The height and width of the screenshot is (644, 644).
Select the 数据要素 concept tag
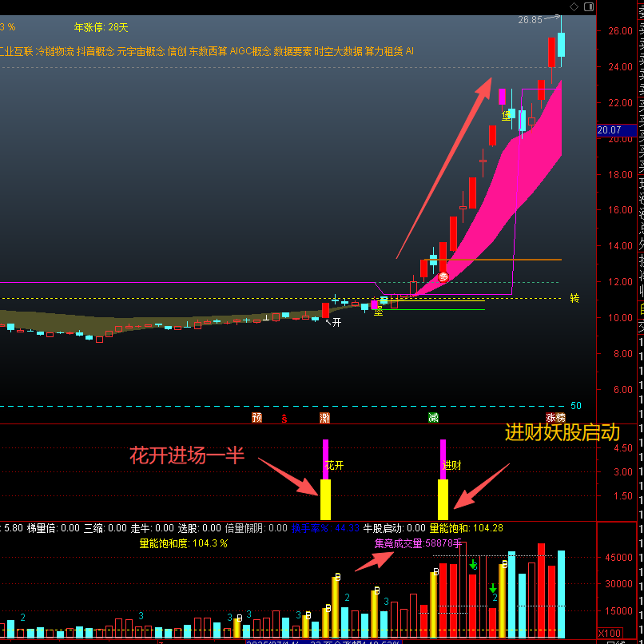[293, 51]
